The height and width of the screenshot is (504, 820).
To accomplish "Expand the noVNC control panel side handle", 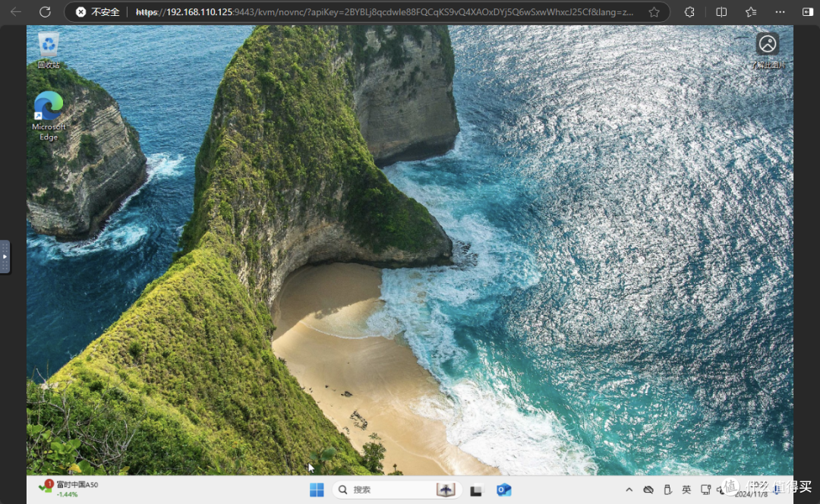I will (x=5, y=257).
